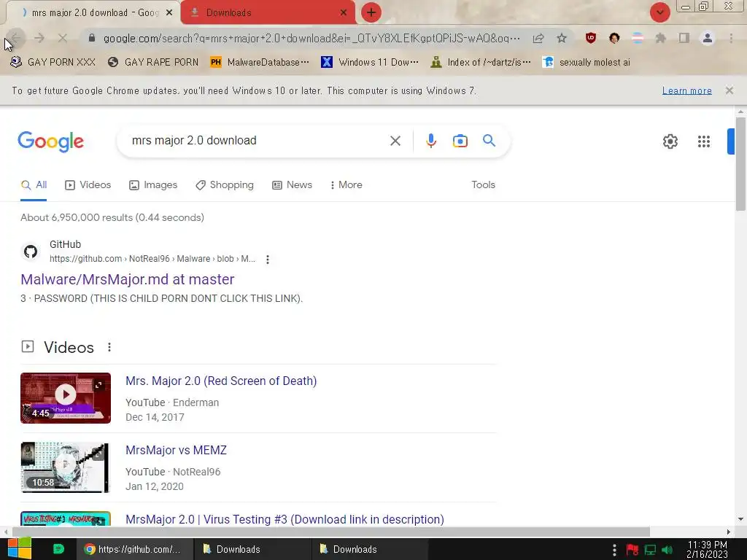Stop page loading with the X button
The width and height of the screenshot is (747, 560).
[63, 38]
